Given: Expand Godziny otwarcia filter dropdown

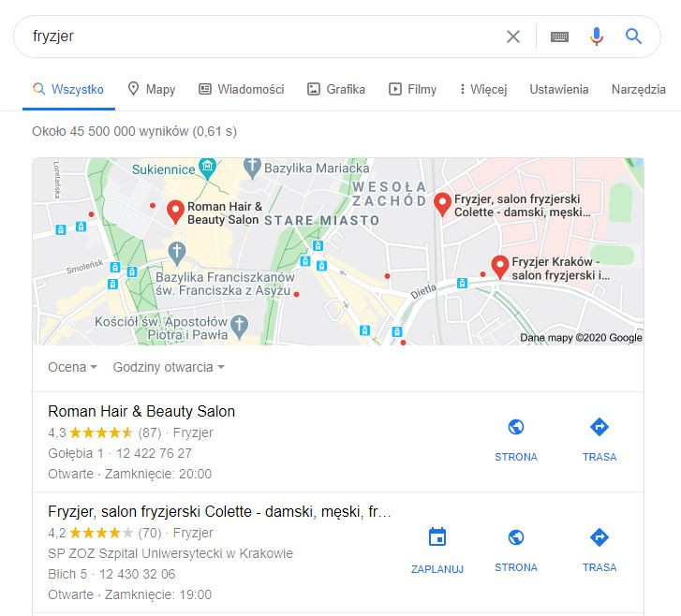Looking at the screenshot, I should point(169,367).
